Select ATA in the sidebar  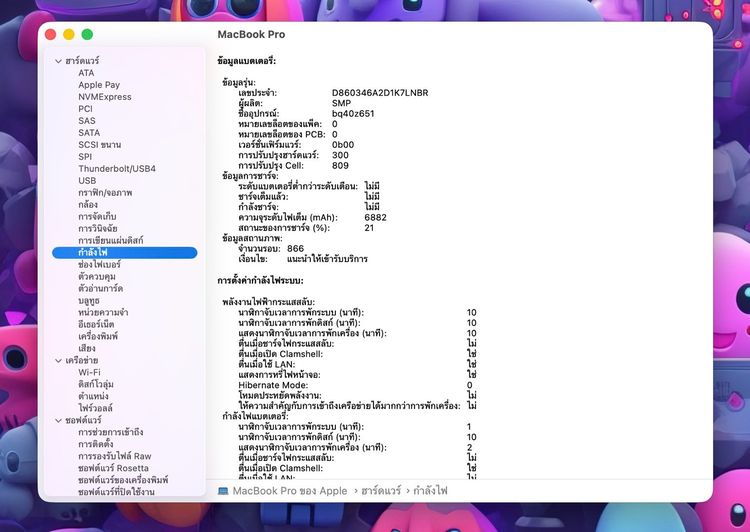86,73
